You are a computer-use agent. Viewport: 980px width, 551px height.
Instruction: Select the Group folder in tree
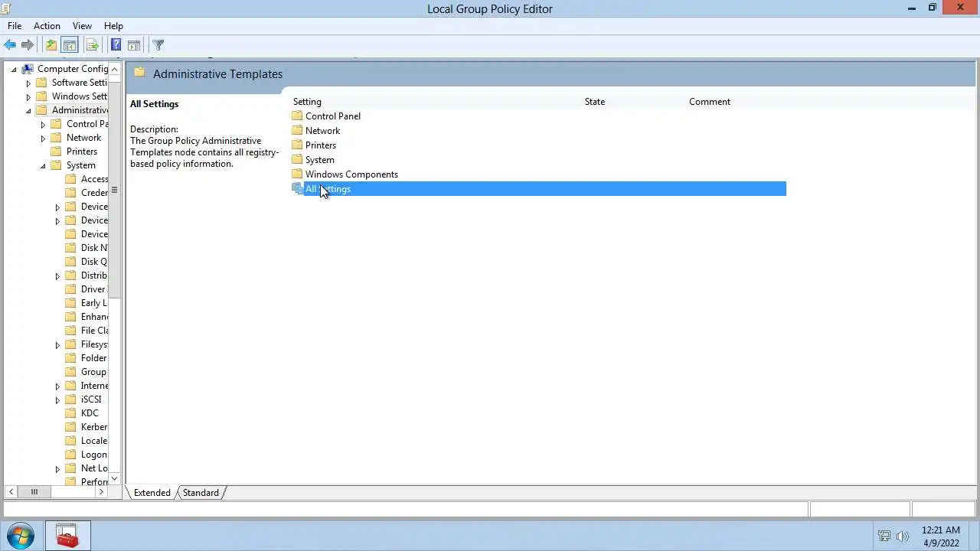click(x=93, y=372)
